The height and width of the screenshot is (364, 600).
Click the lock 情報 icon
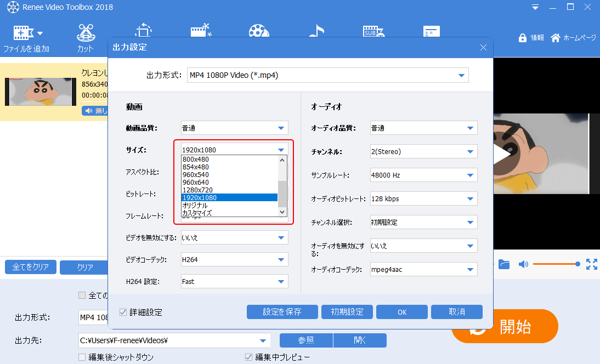[x=522, y=38]
